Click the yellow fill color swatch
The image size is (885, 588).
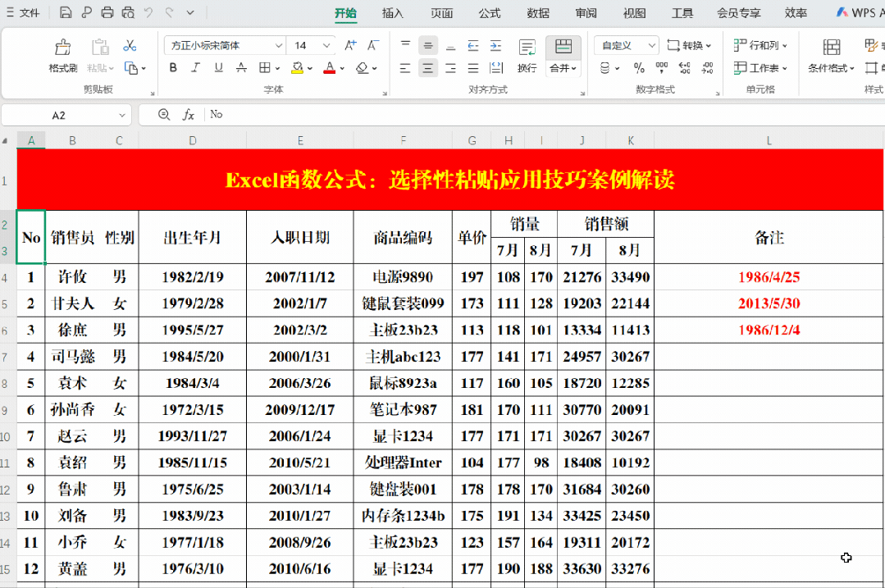[x=297, y=68]
